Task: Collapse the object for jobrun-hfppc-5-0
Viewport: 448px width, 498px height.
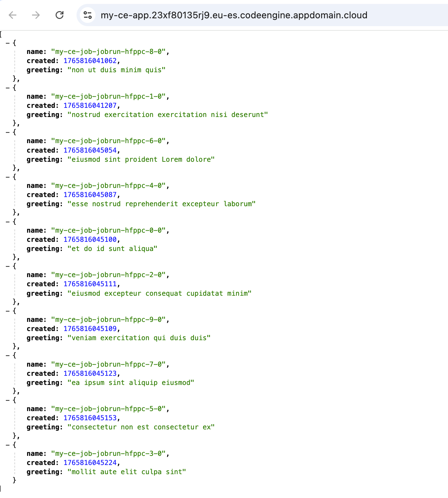Action: [x=8, y=400]
